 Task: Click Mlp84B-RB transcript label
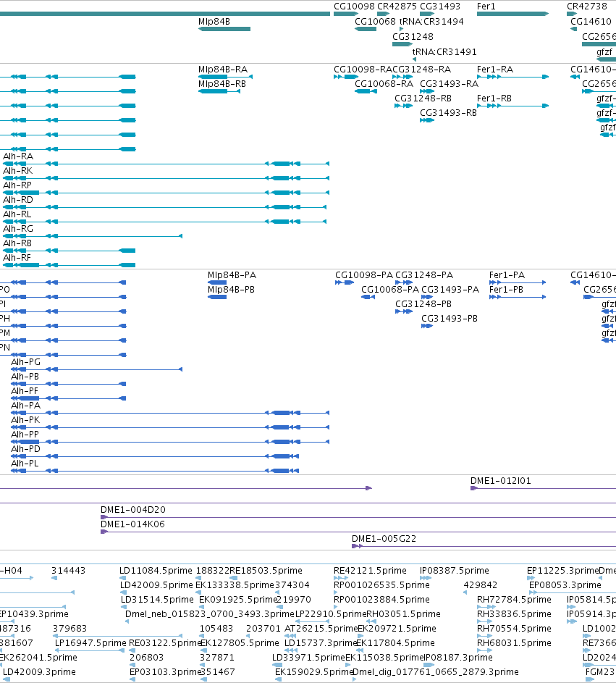[x=222, y=84]
